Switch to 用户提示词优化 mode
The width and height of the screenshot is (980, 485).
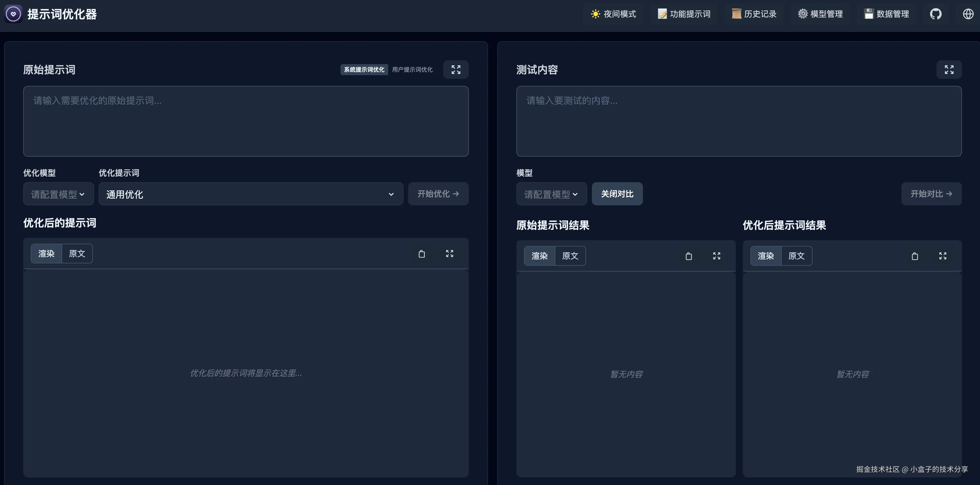pos(412,70)
